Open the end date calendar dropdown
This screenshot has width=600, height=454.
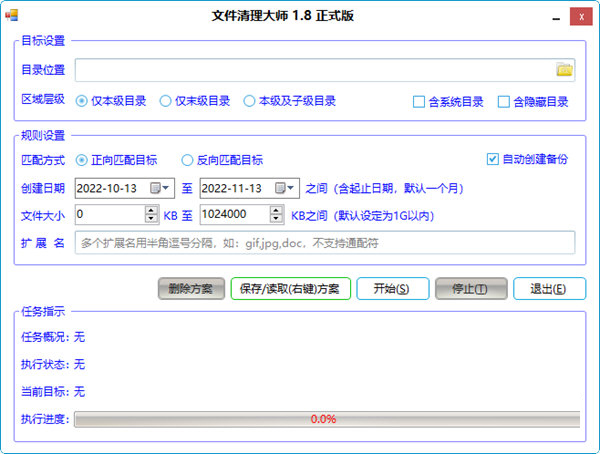click(x=285, y=188)
